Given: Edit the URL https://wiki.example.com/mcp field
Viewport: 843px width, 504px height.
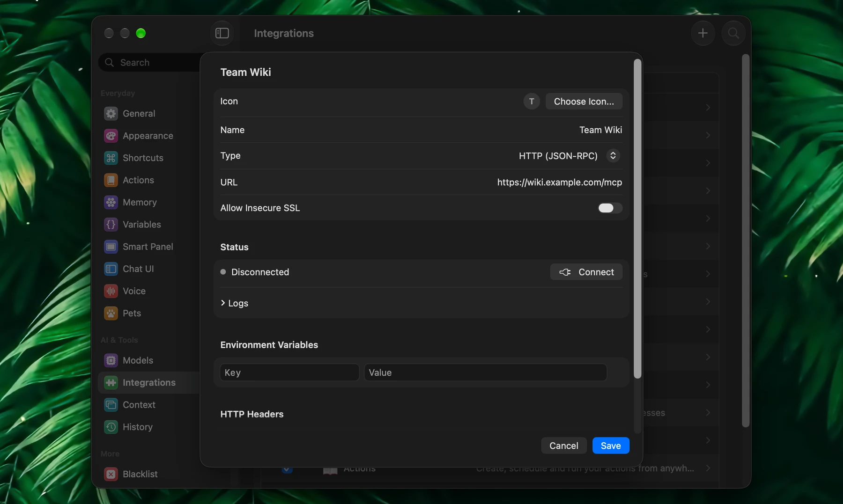Looking at the screenshot, I should click(x=560, y=182).
